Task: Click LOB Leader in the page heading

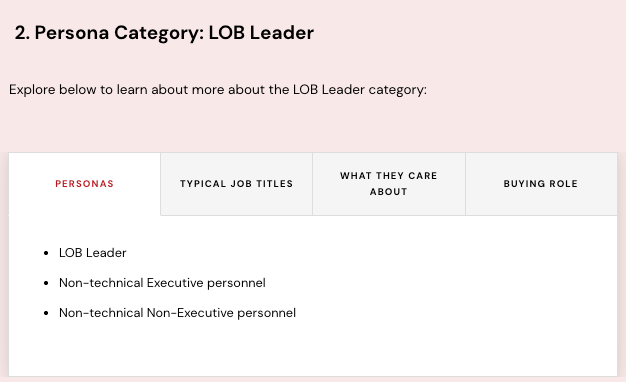Action: coord(261,33)
